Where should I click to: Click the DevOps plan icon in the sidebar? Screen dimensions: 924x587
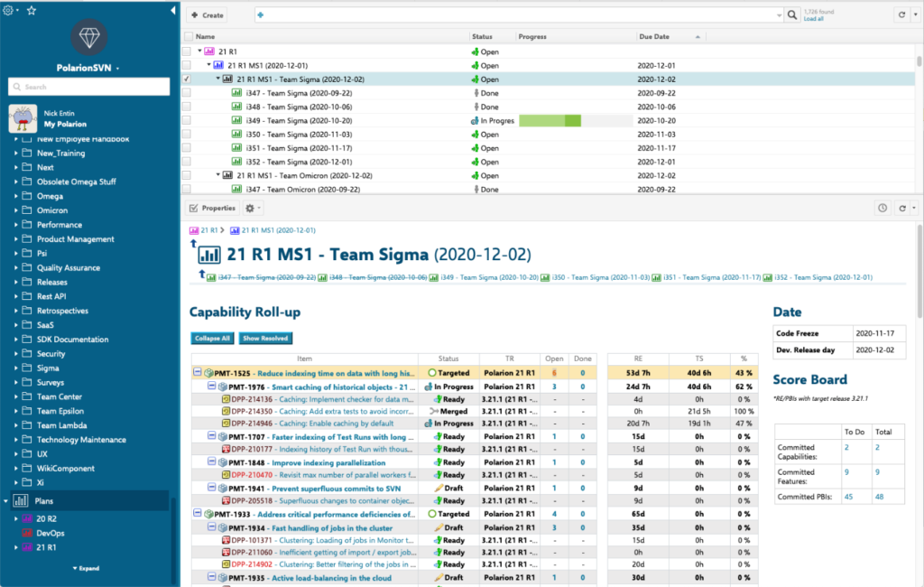[x=27, y=533]
